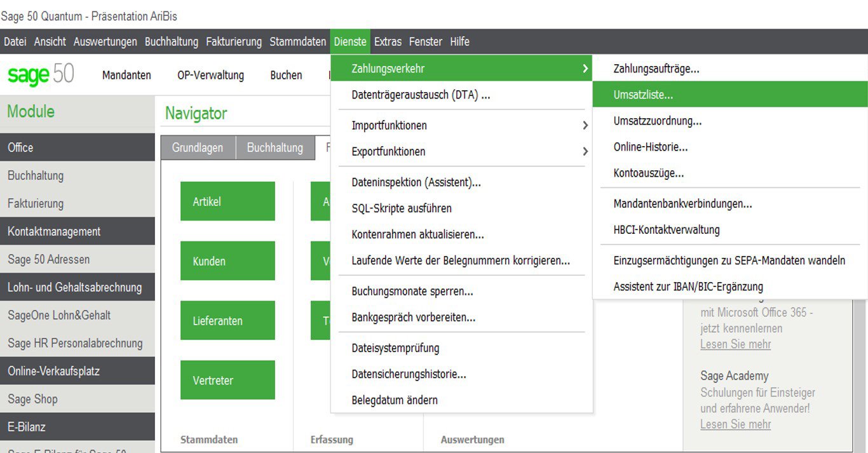
Task: Open Zahlungsaufträge from the submenu
Action: tap(656, 69)
